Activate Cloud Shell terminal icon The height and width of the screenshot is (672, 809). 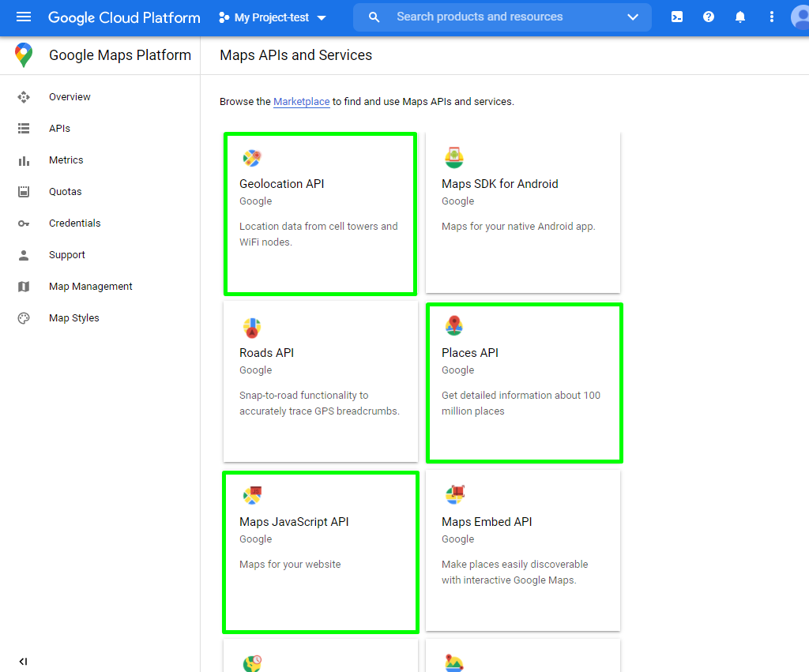(x=677, y=17)
